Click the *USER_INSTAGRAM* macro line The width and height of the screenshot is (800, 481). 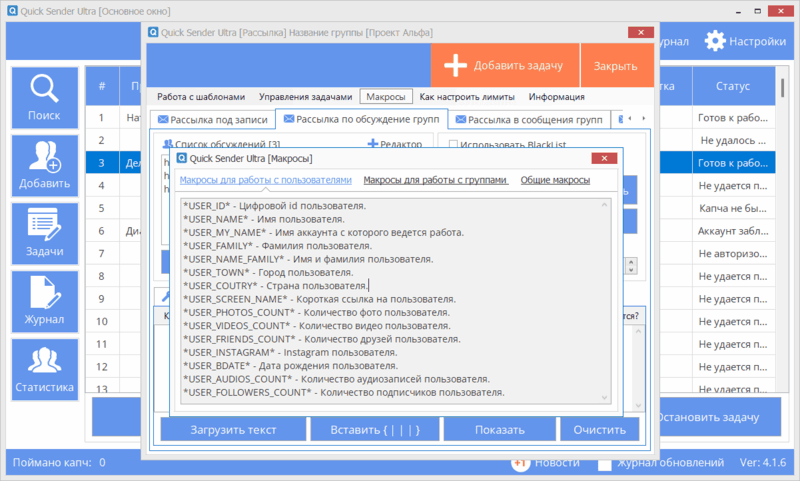(x=290, y=352)
